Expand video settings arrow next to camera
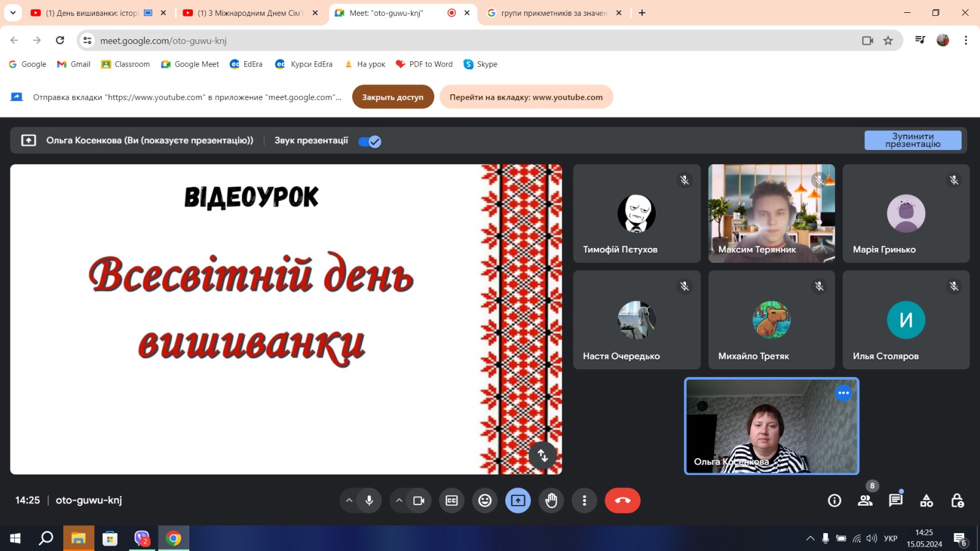Image resolution: width=980 pixels, height=551 pixels. 399,501
